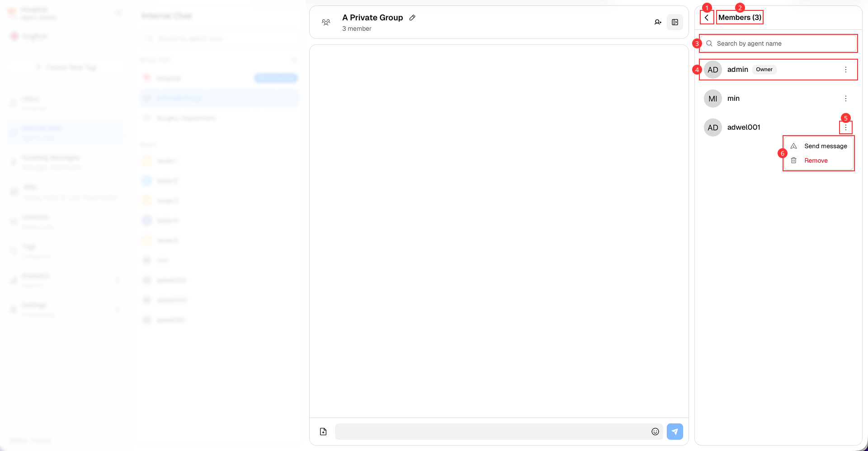Screen dimensions: 868x451
Task: Open the add member icon in chat header
Action: 658,22
